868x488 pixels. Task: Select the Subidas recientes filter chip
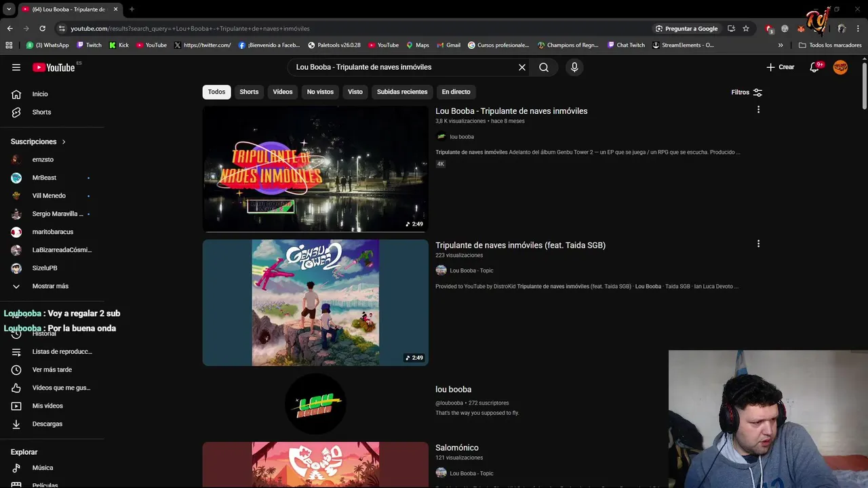402,92
